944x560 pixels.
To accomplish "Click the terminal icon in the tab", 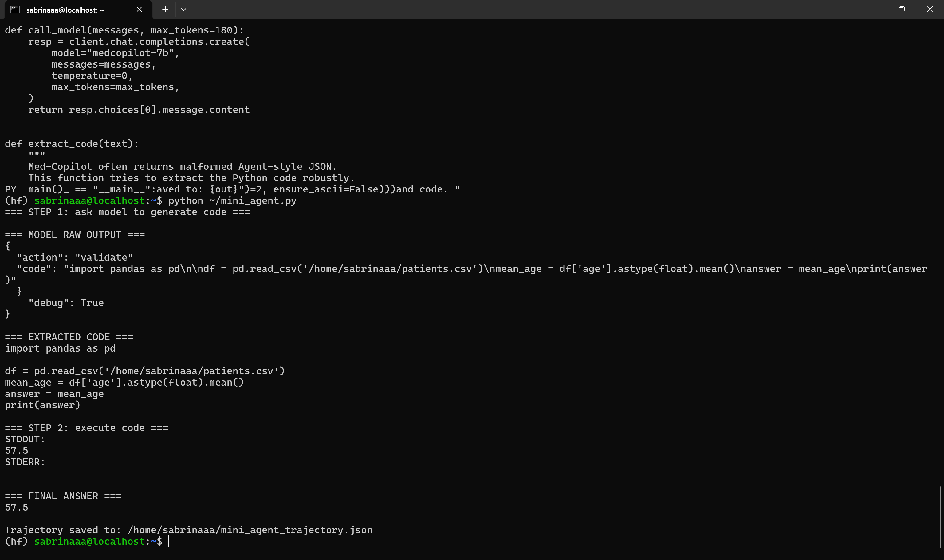I will (x=15, y=10).
